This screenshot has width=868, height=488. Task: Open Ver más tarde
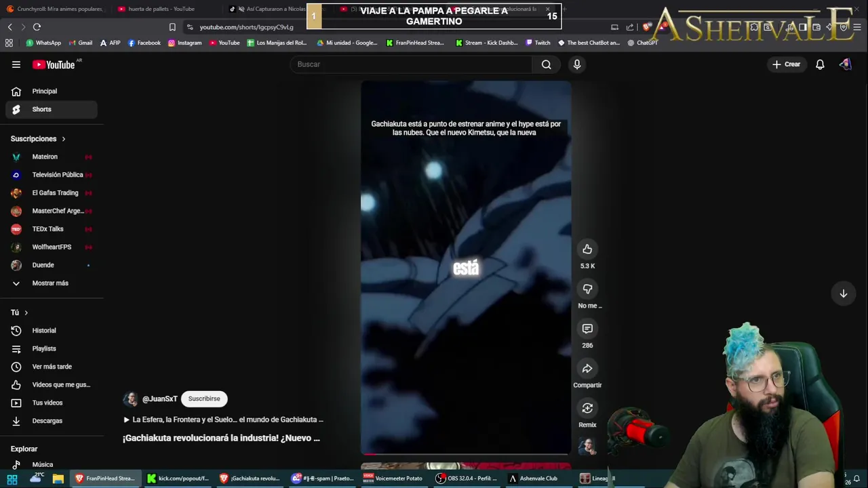tap(52, 367)
